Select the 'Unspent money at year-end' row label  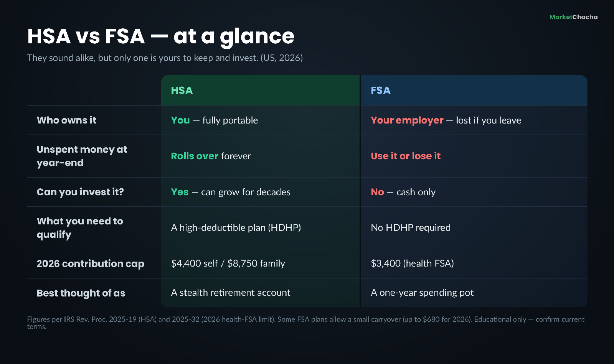[82, 156]
